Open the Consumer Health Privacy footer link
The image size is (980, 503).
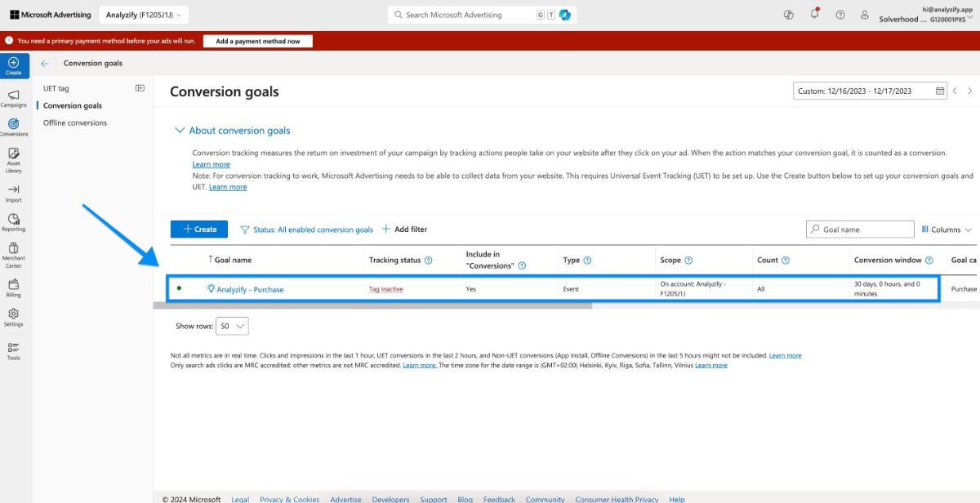[617, 499]
